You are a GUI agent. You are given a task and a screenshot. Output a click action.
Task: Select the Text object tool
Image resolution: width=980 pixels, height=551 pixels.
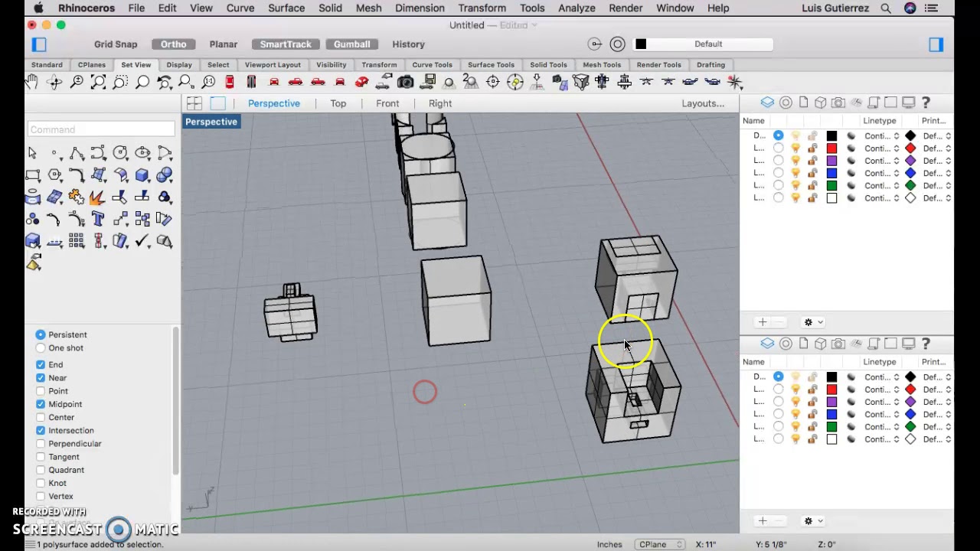pyautogui.click(x=98, y=220)
